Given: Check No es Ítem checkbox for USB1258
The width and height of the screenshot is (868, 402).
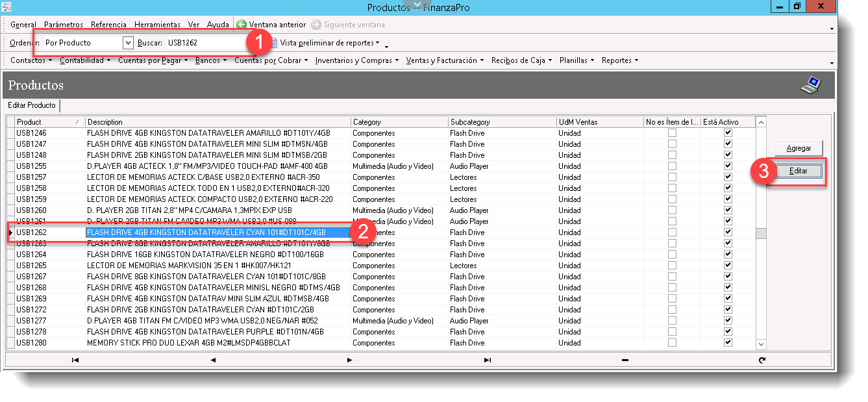Looking at the screenshot, I should pyautogui.click(x=672, y=188).
